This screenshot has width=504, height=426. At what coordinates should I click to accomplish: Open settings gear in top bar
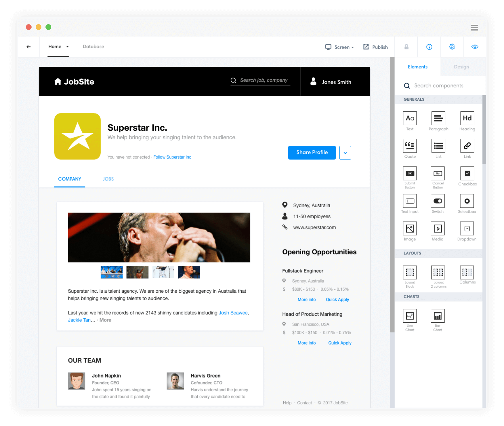452,47
